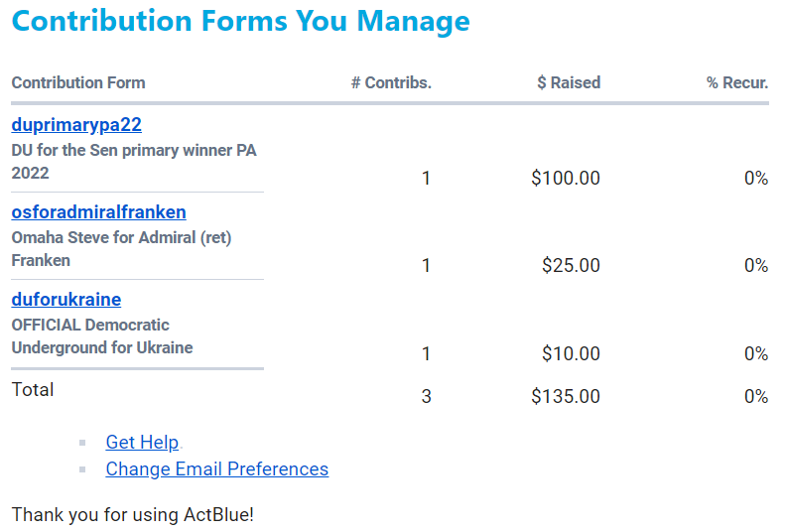Screen dimensions: 785x532
Task: Click the $ Raised column header
Action: [x=569, y=83]
